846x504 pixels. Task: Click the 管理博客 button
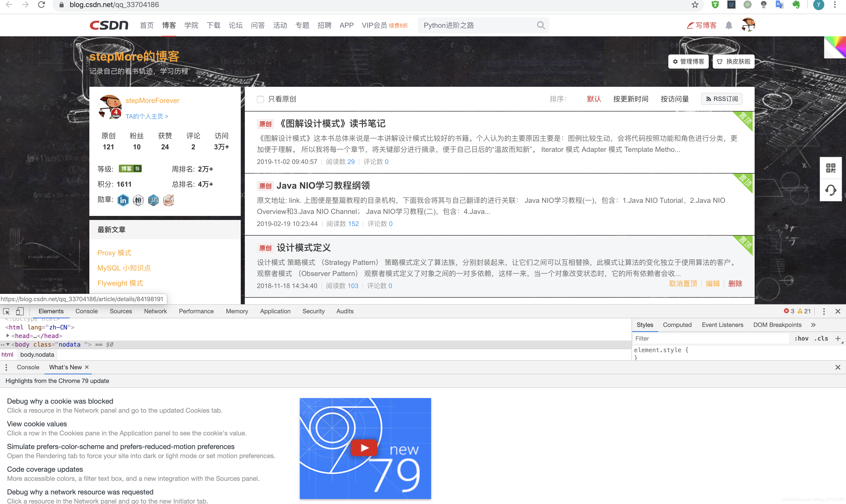click(x=688, y=62)
